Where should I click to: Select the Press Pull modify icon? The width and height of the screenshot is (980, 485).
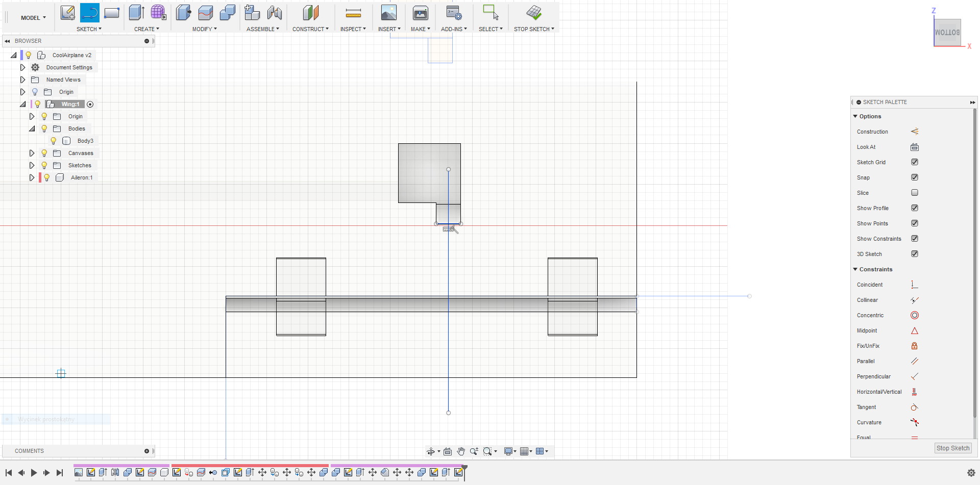tap(183, 13)
